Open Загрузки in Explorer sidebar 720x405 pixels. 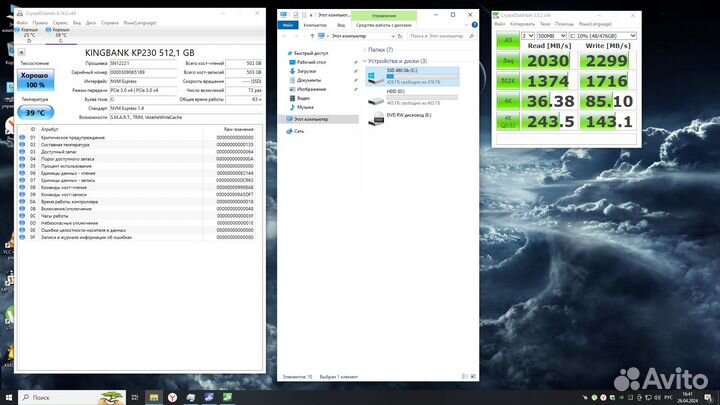pyautogui.click(x=306, y=71)
